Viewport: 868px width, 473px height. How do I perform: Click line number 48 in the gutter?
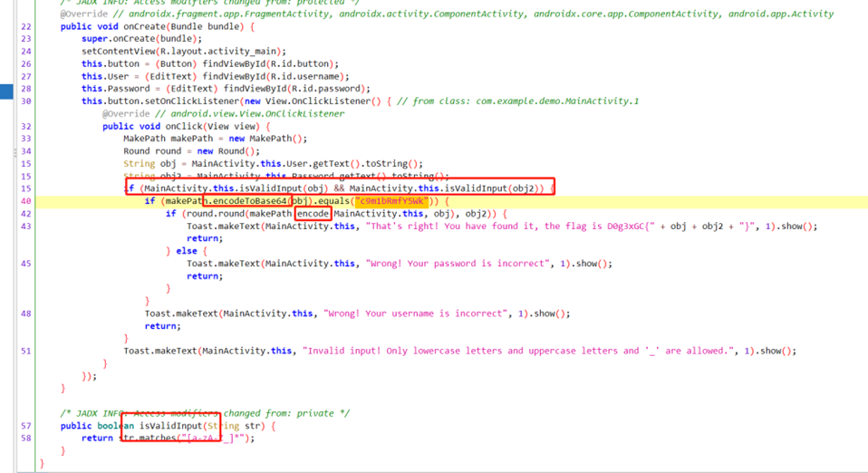(x=26, y=314)
